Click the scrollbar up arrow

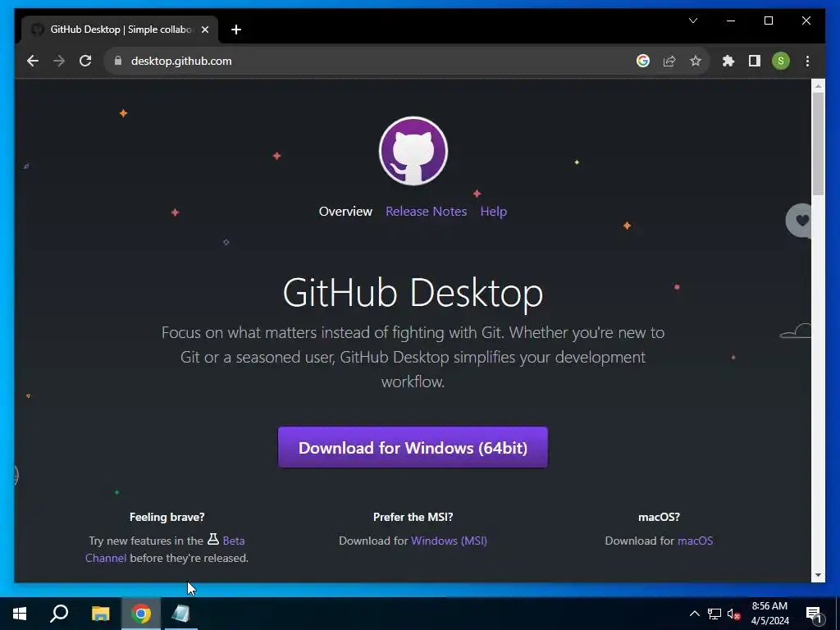click(x=818, y=85)
